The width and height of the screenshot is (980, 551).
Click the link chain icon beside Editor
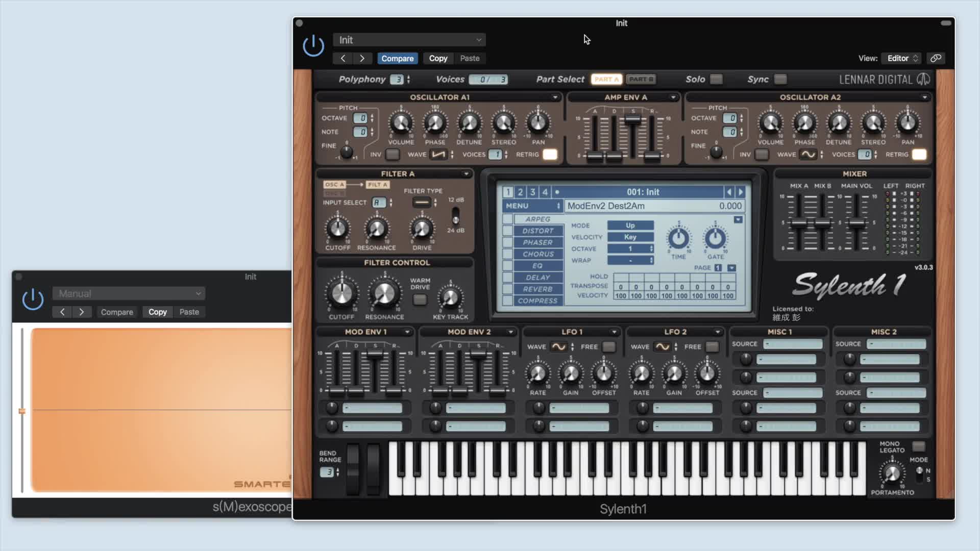(x=936, y=58)
